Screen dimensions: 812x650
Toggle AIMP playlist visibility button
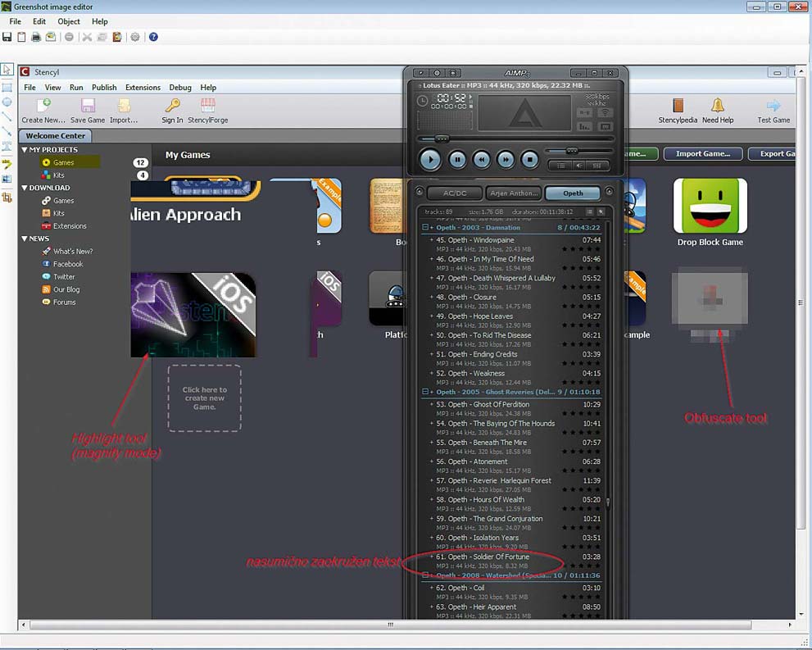tap(560, 166)
